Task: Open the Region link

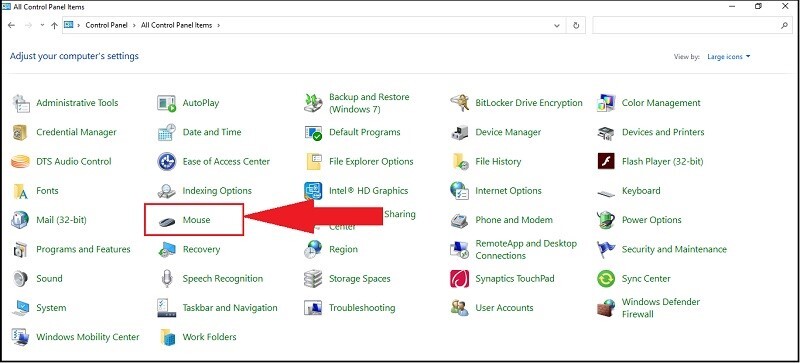Action: point(343,249)
